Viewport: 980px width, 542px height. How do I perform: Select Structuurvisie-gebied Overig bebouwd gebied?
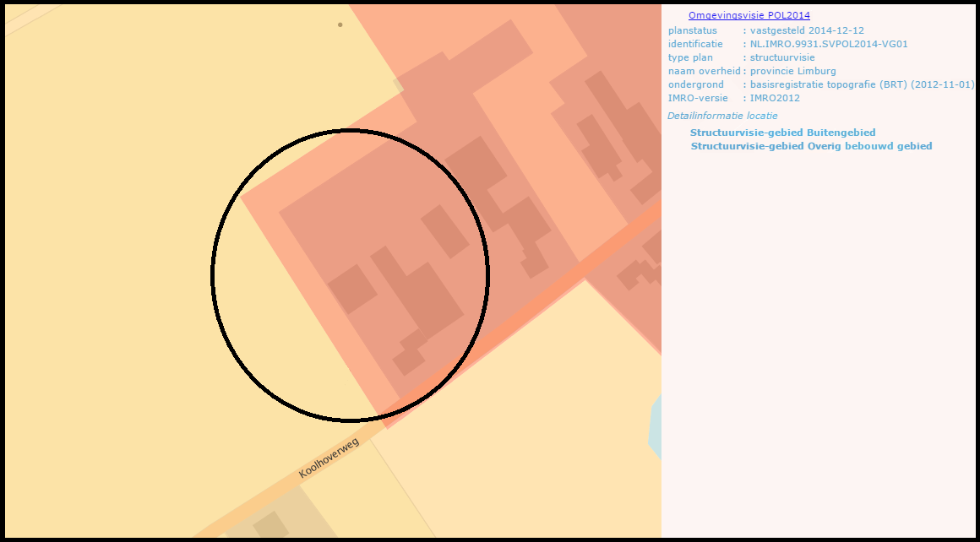[x=811, y=145]
